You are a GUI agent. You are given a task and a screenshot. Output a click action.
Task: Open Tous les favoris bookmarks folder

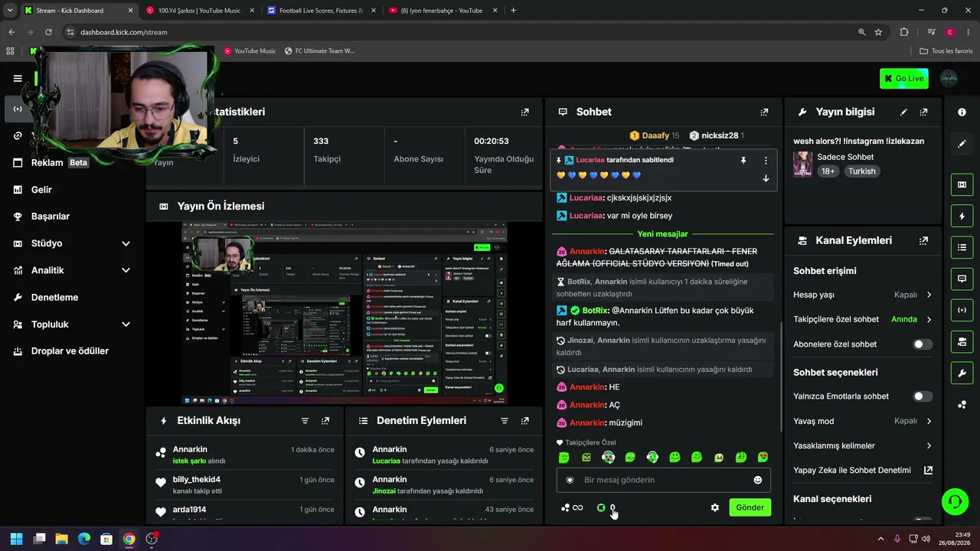click(946, 51)
